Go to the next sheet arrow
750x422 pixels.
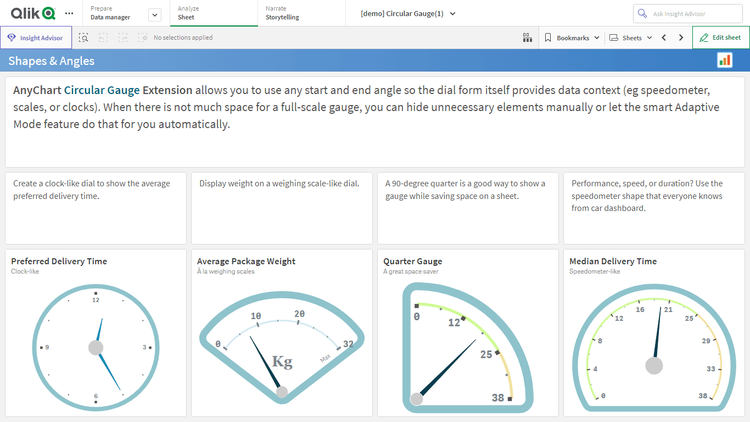coord(681,37)
